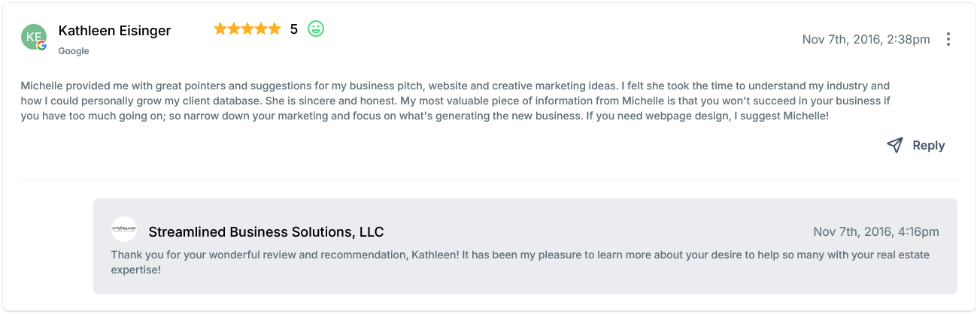Click the paper plane reply icon
The image size is (980, 314).
(894, 146)
